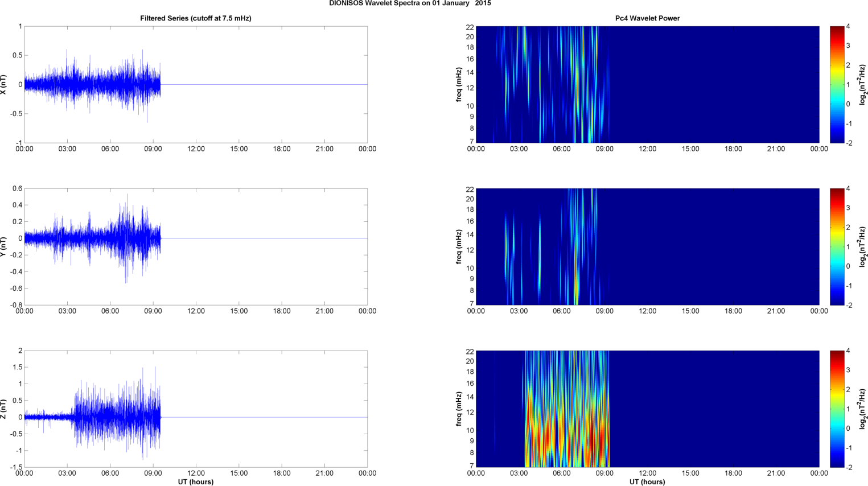Click the 18:00 tick under the Y spectrogram

733,311
